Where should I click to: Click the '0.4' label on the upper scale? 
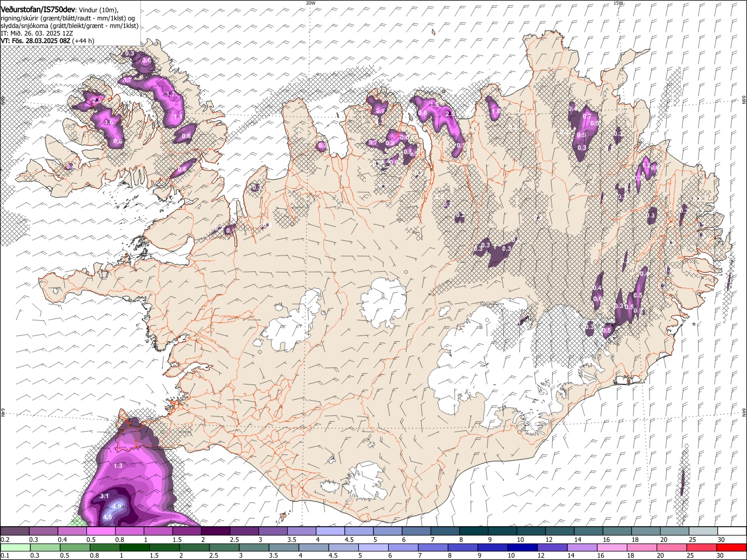click(62, 540)
